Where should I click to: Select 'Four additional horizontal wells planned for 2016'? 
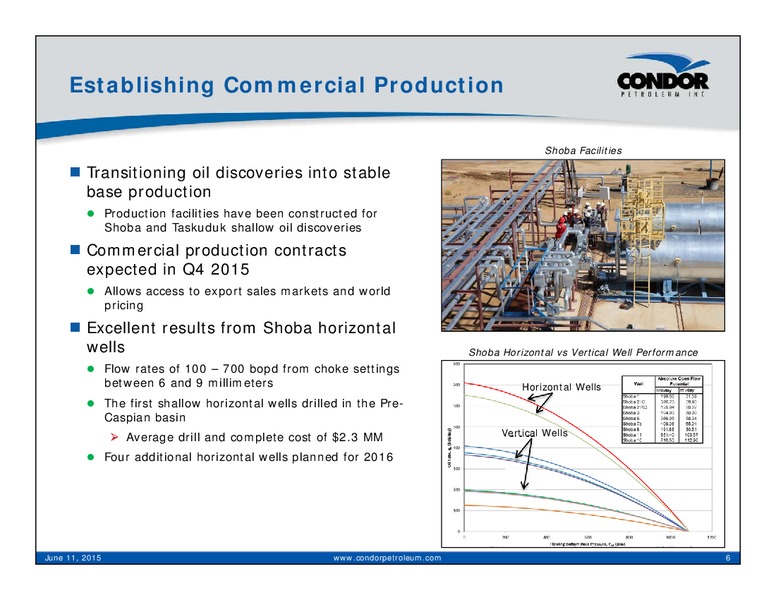[x=248, y=457]
